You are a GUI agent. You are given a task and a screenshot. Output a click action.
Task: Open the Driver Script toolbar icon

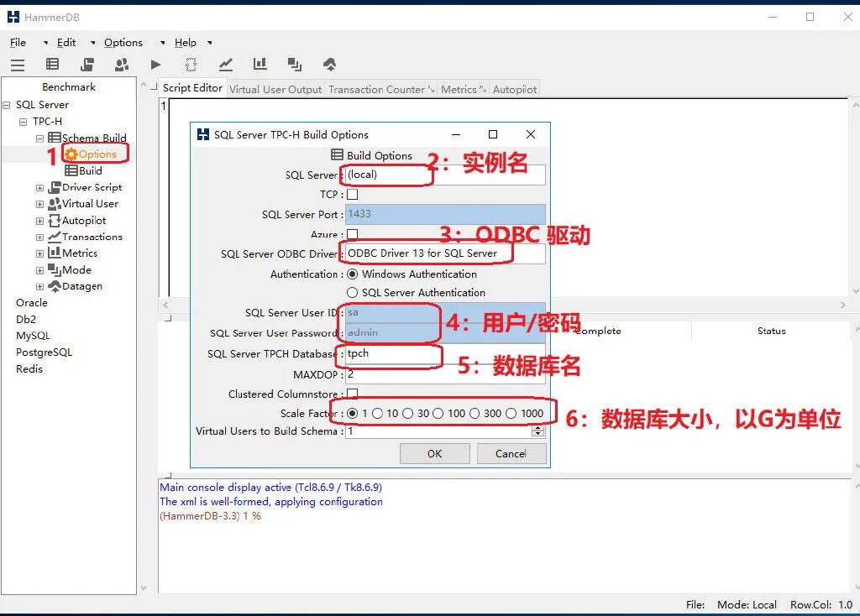click(x=87, y=65)
